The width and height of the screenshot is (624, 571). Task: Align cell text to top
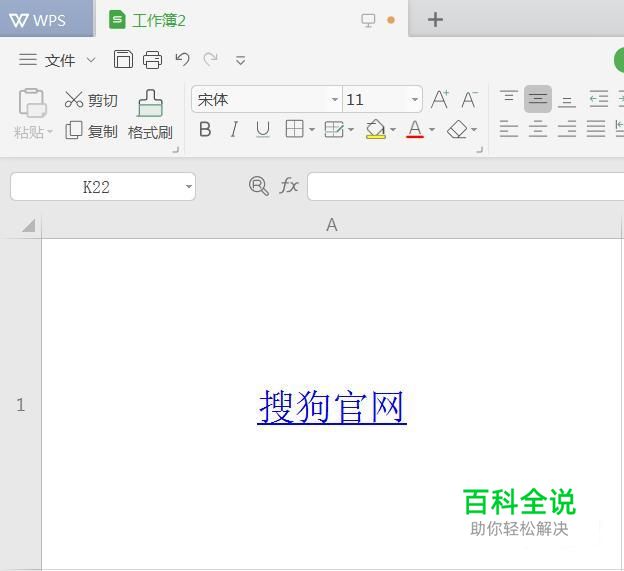[x=509, y=99]
